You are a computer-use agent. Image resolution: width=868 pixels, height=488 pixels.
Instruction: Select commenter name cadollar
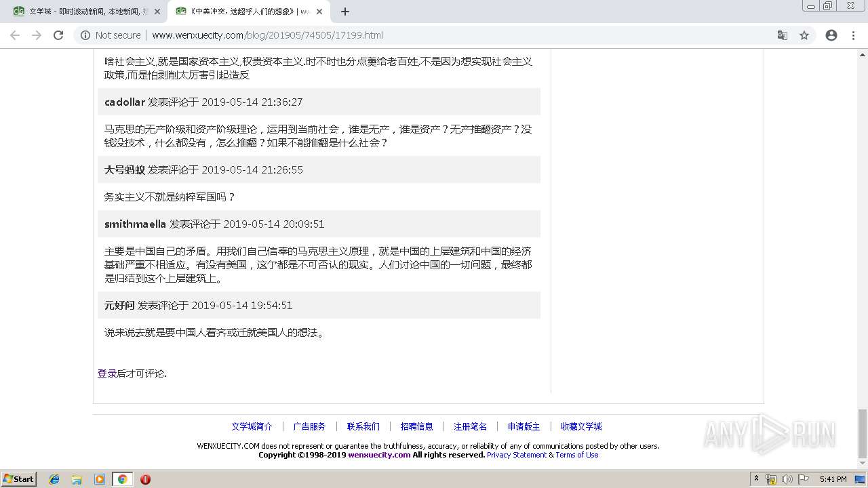click(x=125, y=102)
